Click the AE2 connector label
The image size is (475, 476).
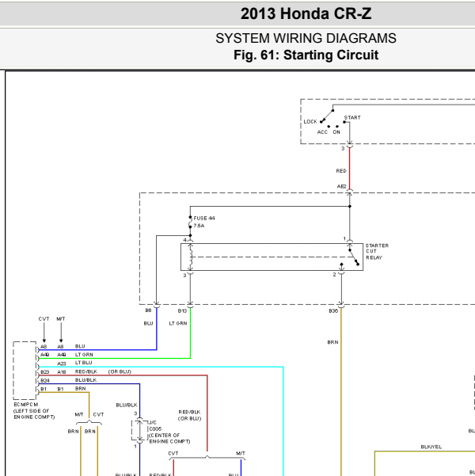coord(341,186)
